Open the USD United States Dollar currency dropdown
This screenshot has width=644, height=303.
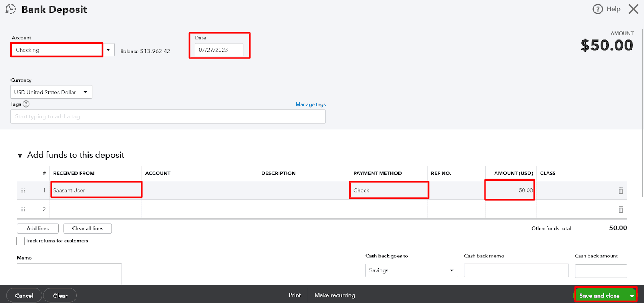coord(51,92)
